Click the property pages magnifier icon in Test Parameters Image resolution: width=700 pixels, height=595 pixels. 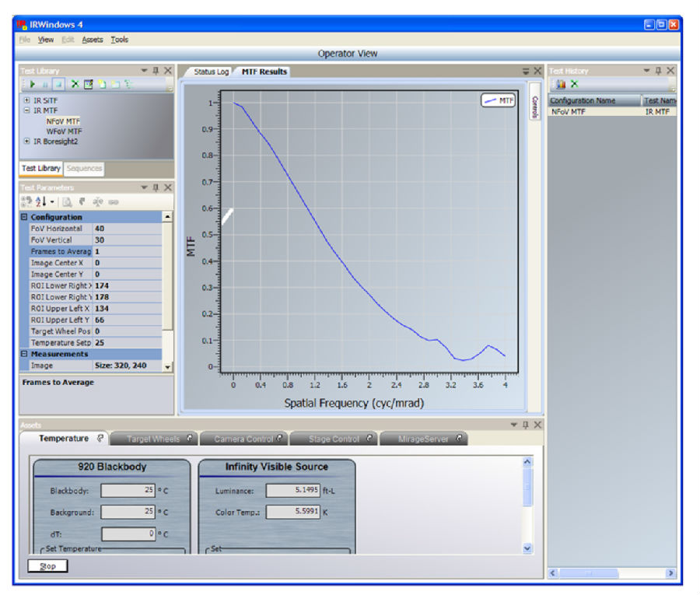(x=67, y=201)
